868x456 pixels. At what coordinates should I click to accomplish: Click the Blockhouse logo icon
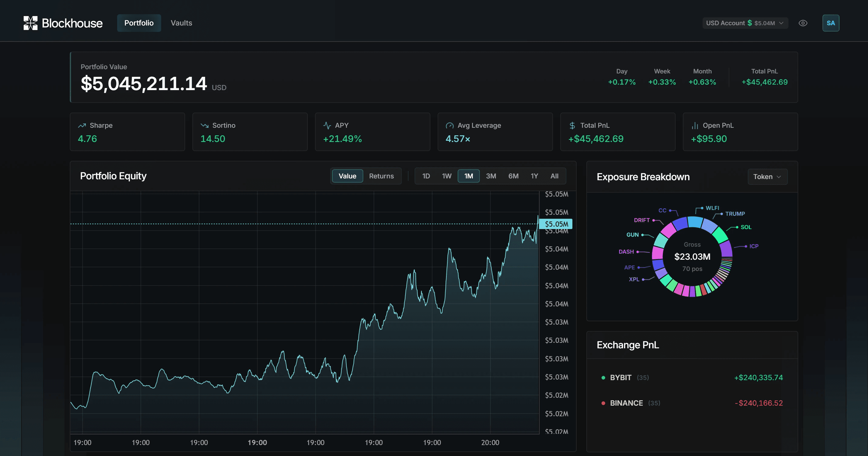click(x=30, y=23)
